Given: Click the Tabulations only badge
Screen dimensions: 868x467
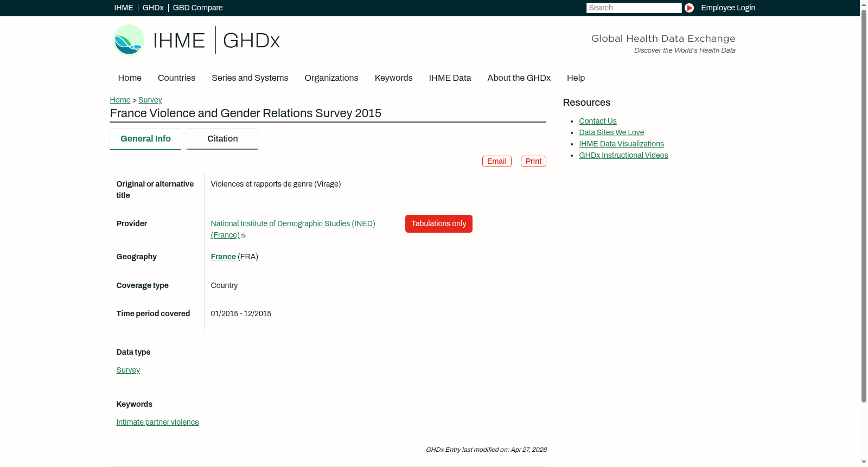Looking at the screenshot, I should (439, 224).
